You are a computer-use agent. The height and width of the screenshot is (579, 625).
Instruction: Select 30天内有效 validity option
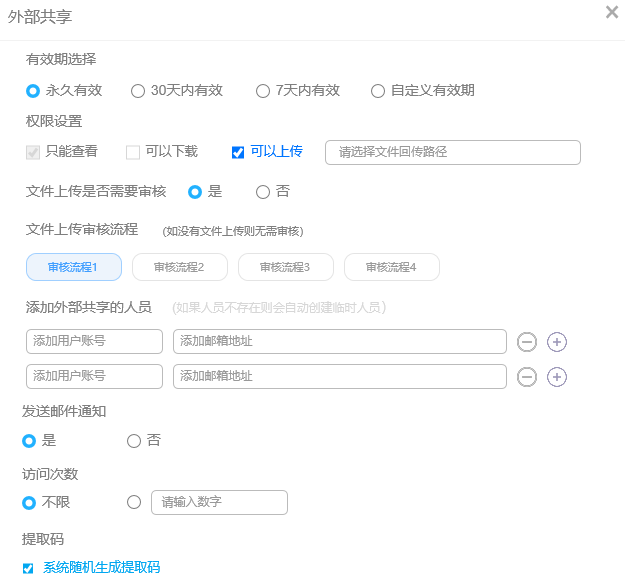[138, 91]
